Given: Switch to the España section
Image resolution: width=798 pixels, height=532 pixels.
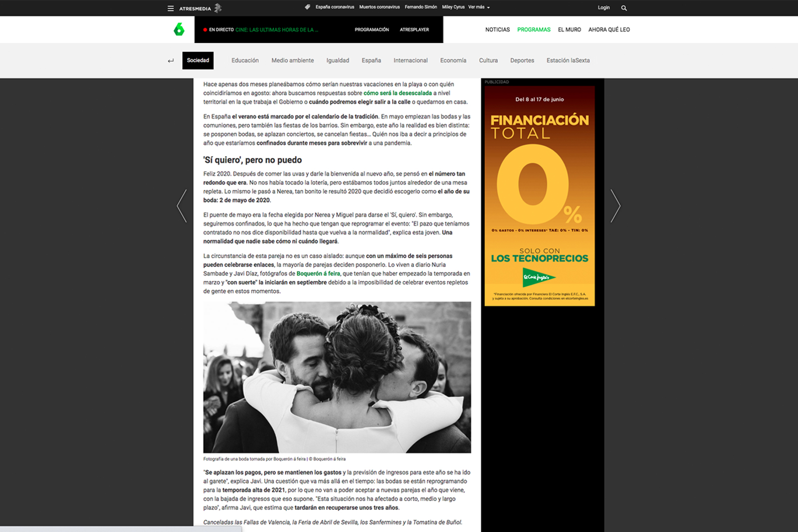Looking at the screenshot, I should pyautogui.click(x=371, y=60).
